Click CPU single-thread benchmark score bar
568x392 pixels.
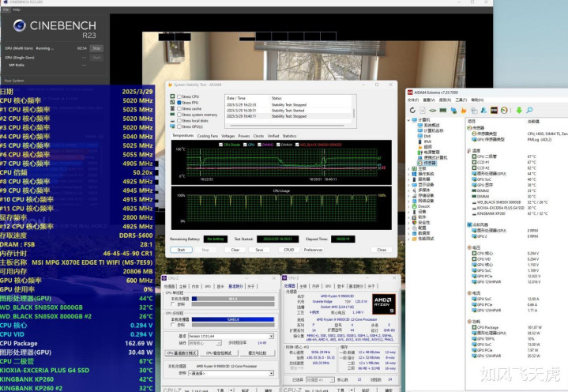tap(233, 299)
